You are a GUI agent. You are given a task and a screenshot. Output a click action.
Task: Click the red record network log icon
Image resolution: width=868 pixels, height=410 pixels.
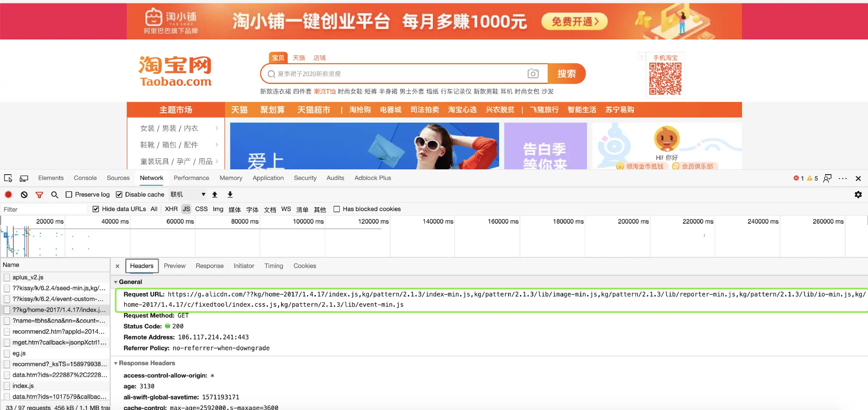pos(8,195)
